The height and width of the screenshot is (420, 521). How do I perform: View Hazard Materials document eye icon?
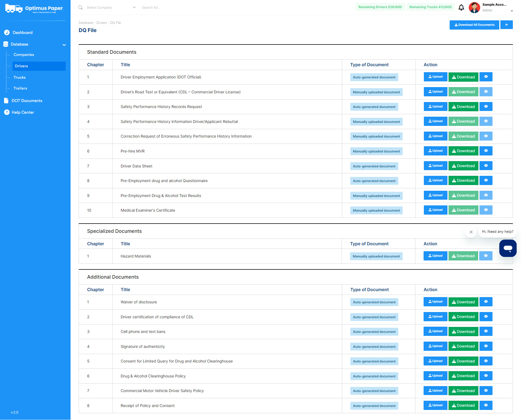[x=486, y=256]
